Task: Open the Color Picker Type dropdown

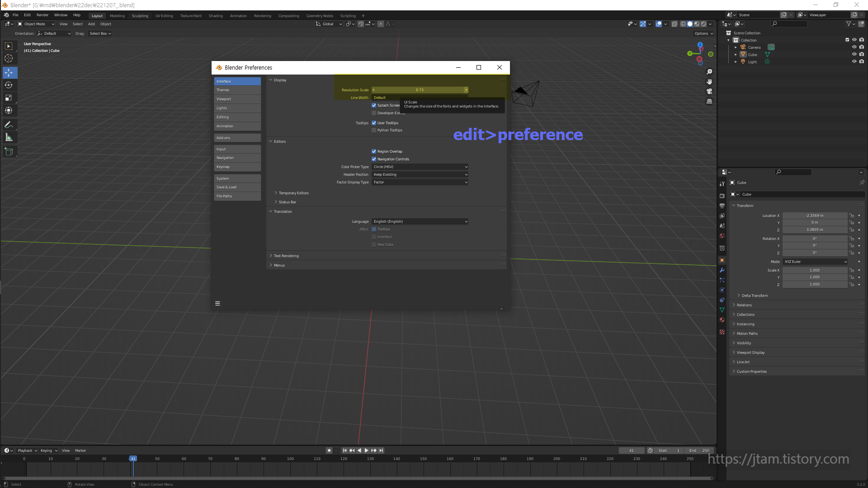Action: click(420, 167)
